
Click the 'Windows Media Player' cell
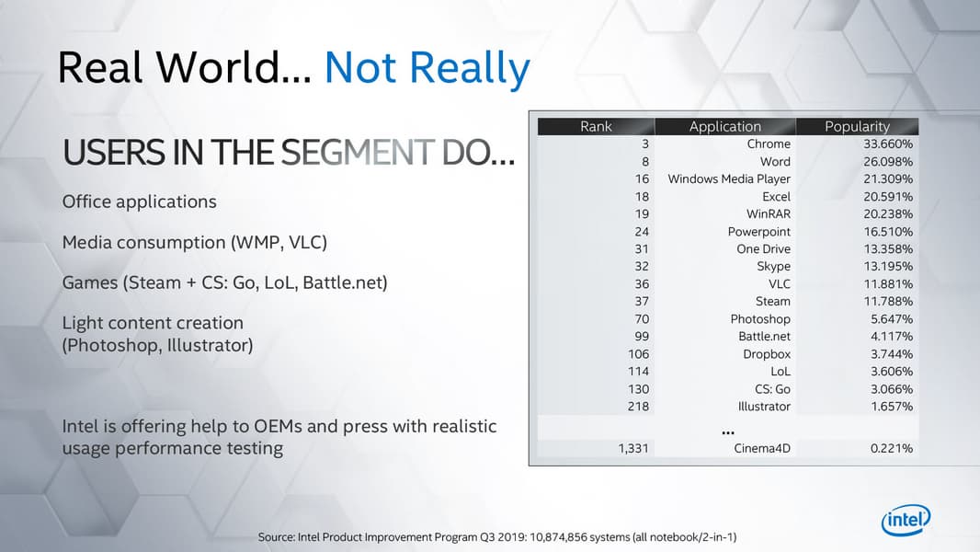click(729, 178)
